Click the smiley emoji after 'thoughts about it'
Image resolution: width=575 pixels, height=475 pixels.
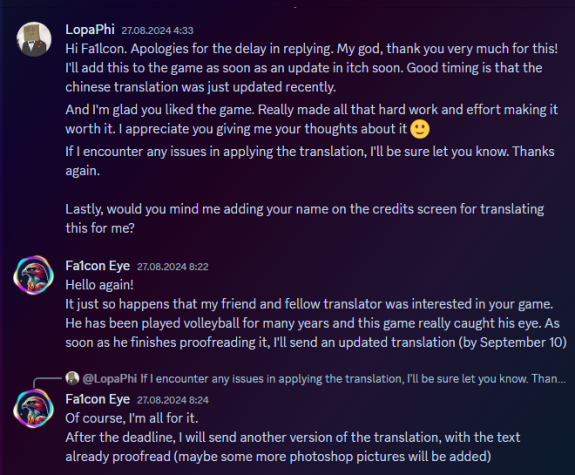tap(420, 129)
